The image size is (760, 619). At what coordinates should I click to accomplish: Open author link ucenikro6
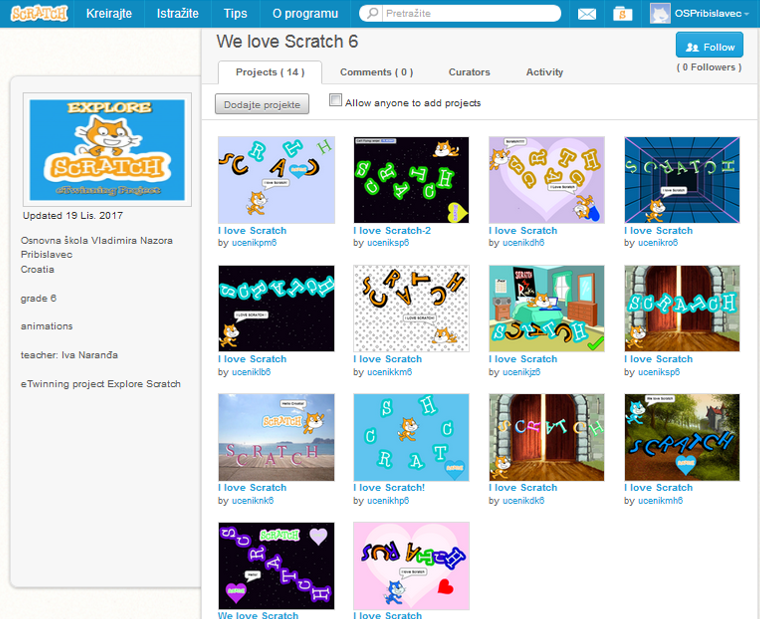(658, 243)
